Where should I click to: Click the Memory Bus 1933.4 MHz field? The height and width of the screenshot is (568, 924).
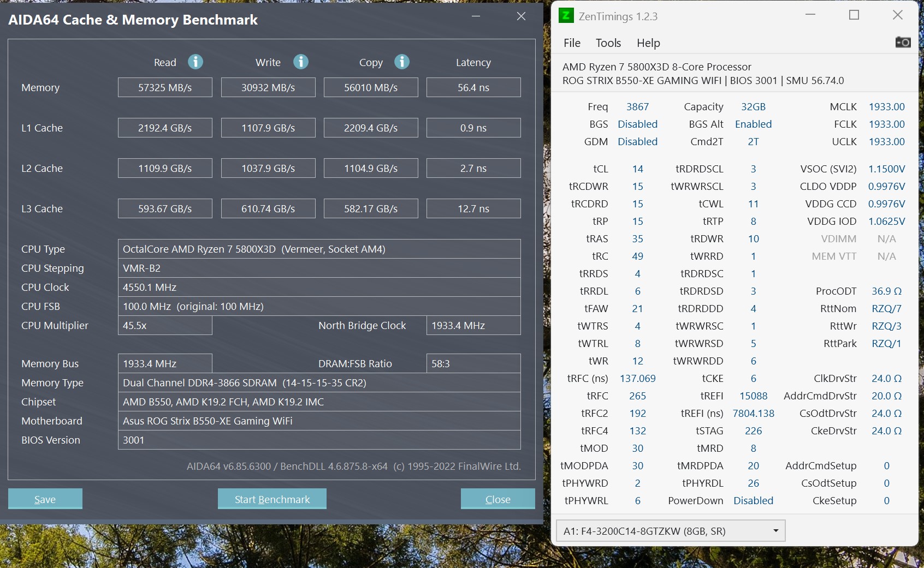[x=165, y=363]
